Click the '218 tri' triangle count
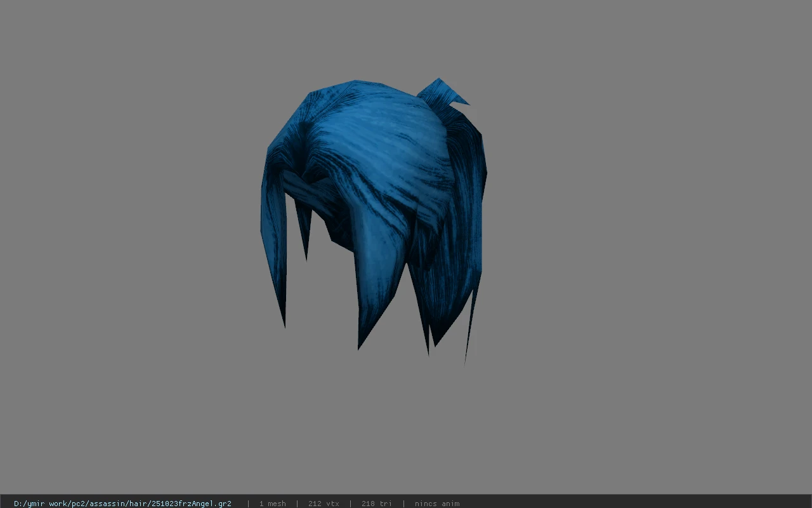Image resolution: width=812 pixels, height=508 pixels. click(x=377, y=504)
